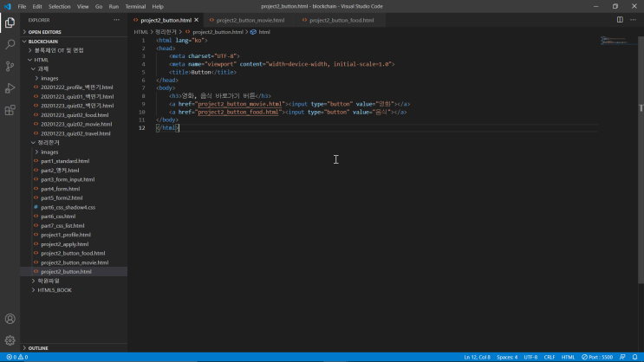Open Source Control view icon
This screenshot has height=362, width=644.
click(x=10, y=66)
